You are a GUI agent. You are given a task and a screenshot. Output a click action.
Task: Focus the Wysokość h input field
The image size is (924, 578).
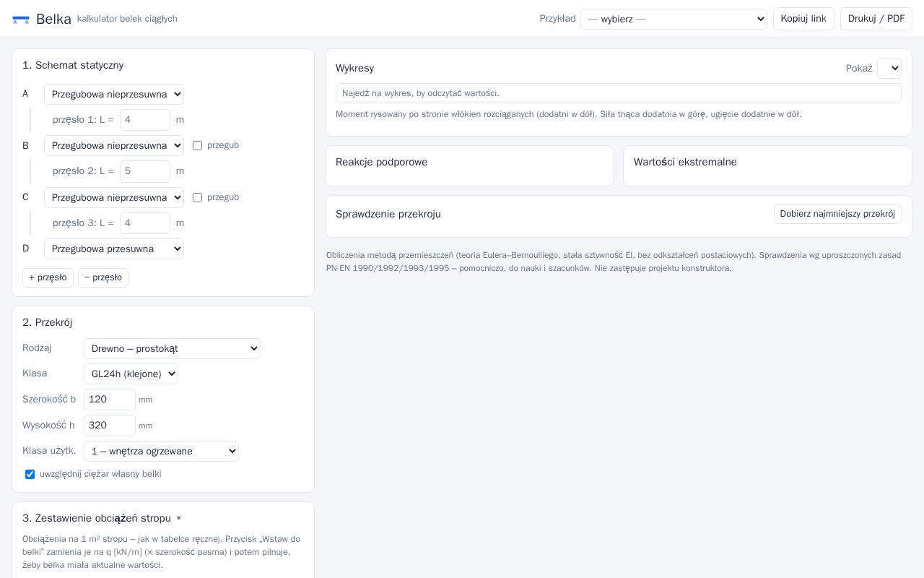tap(110, 426)
